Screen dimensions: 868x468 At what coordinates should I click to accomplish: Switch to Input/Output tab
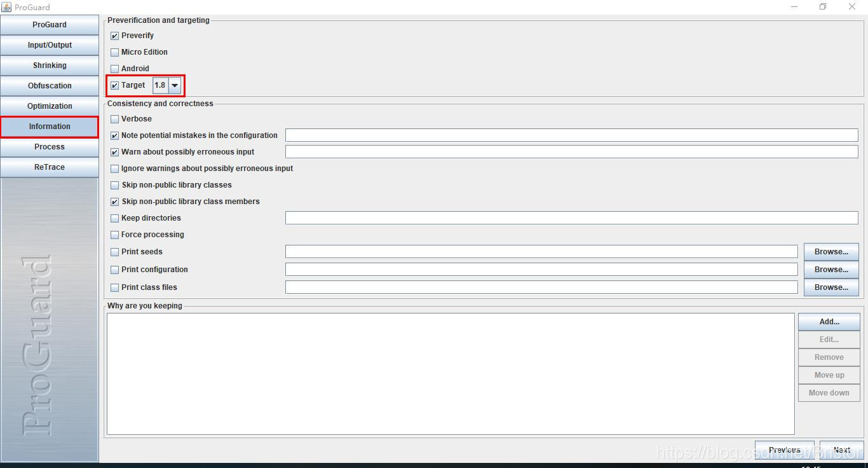point(50,45)
